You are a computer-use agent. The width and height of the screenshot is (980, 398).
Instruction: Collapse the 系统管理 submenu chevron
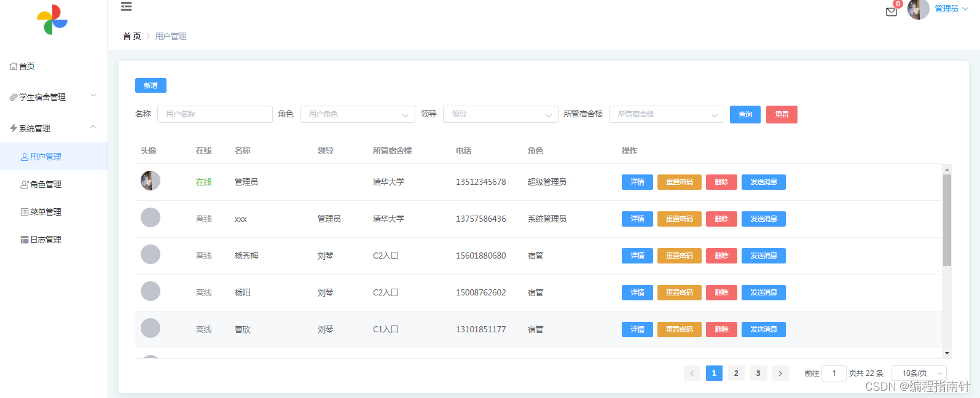(93, 127)
